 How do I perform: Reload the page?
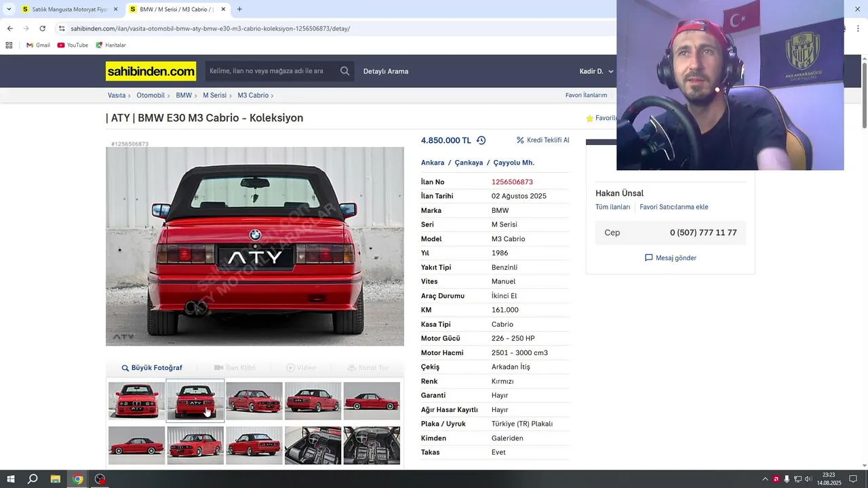pos(42,28)
